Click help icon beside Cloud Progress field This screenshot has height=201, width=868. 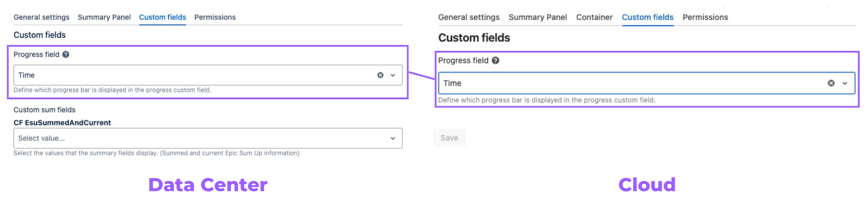coord(495,61)
